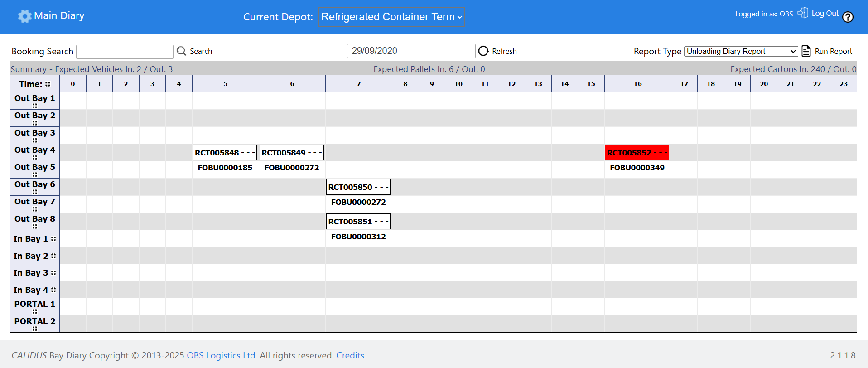Click the hour 23 column header
Viewport: 868px width, 368px height.
[x=844, y=84]
